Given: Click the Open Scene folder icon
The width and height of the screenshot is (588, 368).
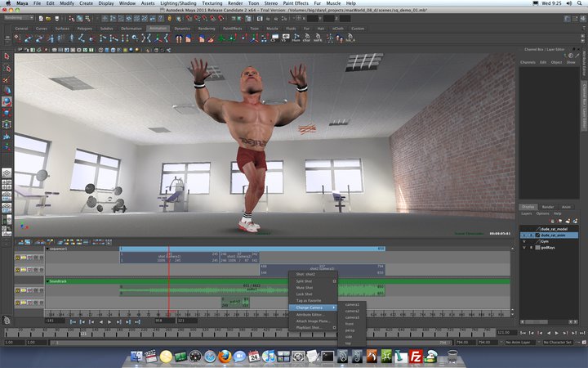Looking at the screenshot, I should (48, 18).
